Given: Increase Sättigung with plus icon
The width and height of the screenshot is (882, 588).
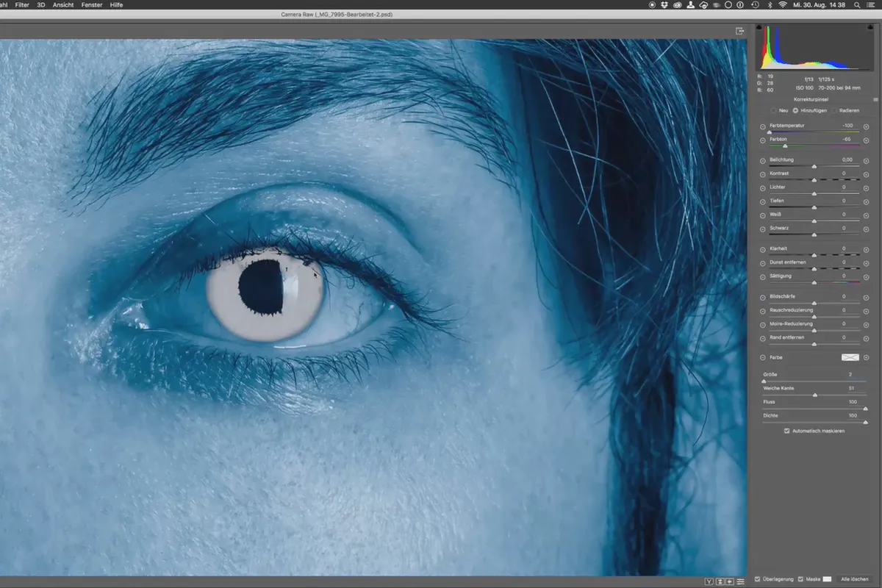Looking at the screenshot, I should tap(866, 277).
